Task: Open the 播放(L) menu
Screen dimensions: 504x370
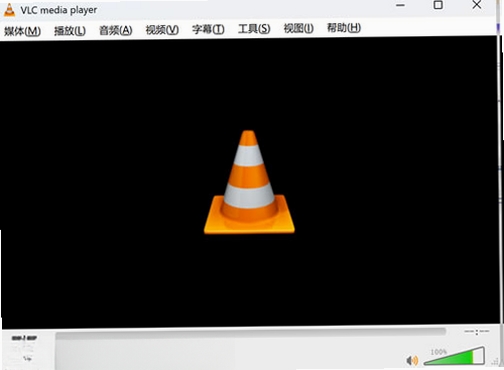Action: (x=70, y=31)
